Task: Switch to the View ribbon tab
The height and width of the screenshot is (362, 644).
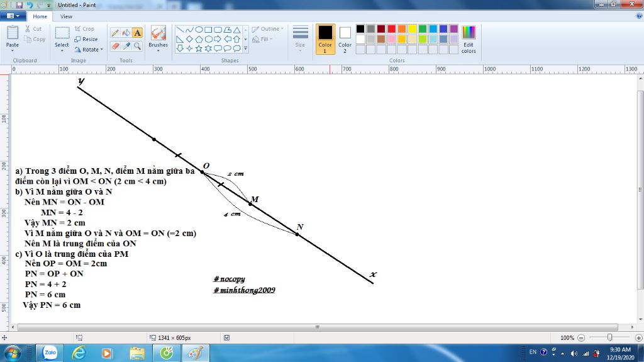Action: [x=66, y=16]
